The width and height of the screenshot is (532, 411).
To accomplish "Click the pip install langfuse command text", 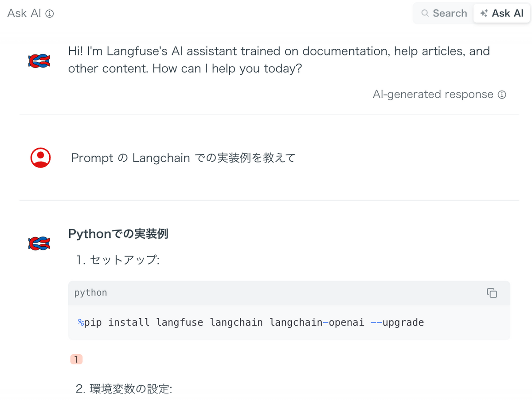I will 251,322.
